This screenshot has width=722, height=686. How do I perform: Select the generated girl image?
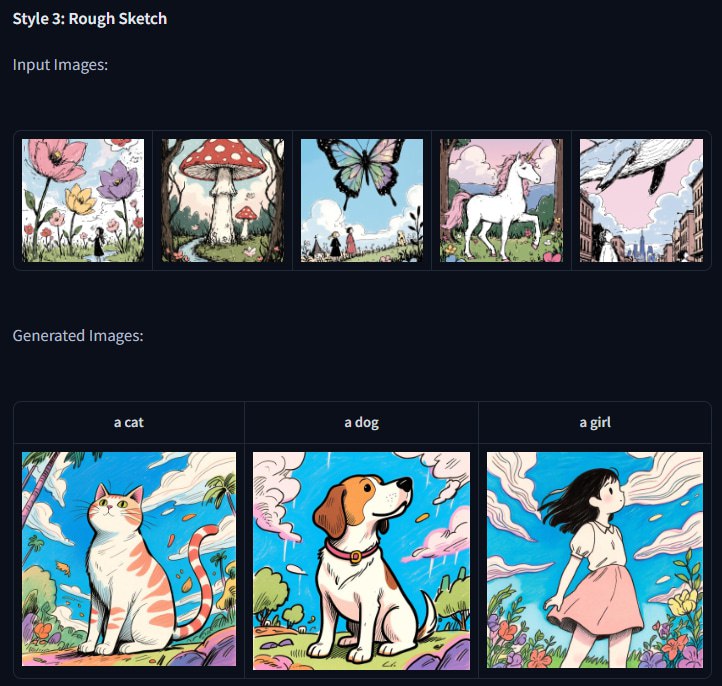[x=595, y=560]
